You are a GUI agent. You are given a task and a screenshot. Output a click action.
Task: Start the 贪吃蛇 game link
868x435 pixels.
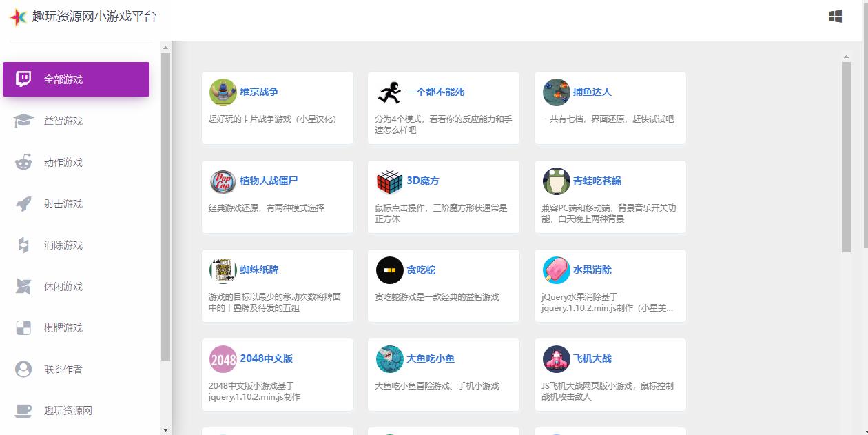421,270
